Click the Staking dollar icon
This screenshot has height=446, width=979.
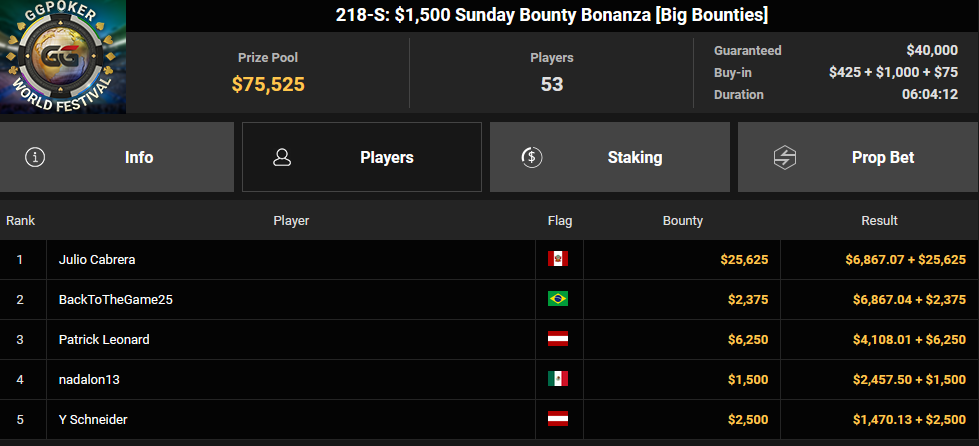click(532, 157)
